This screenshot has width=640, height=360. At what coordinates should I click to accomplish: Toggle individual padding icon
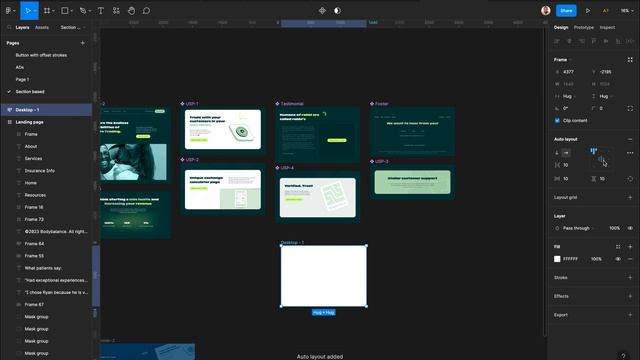pos(630,179)
